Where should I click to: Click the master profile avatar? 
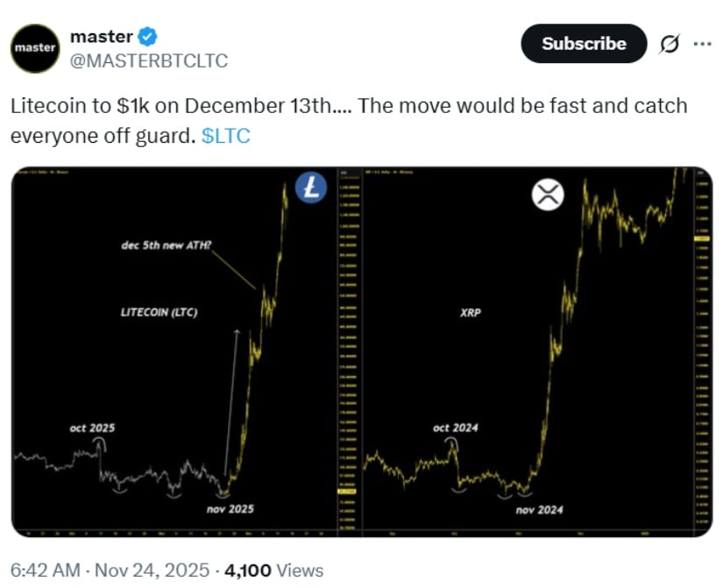click(35, 48)
